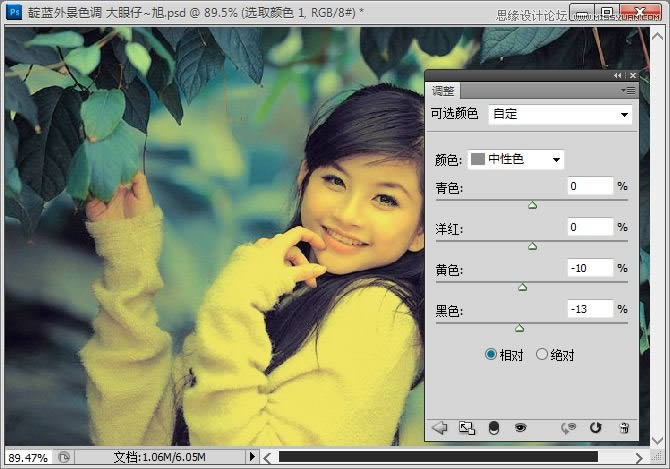Select the 绝对 (Absolute) radio button
The height and width of the screenshot is (469, 670).
coord(542,354)
